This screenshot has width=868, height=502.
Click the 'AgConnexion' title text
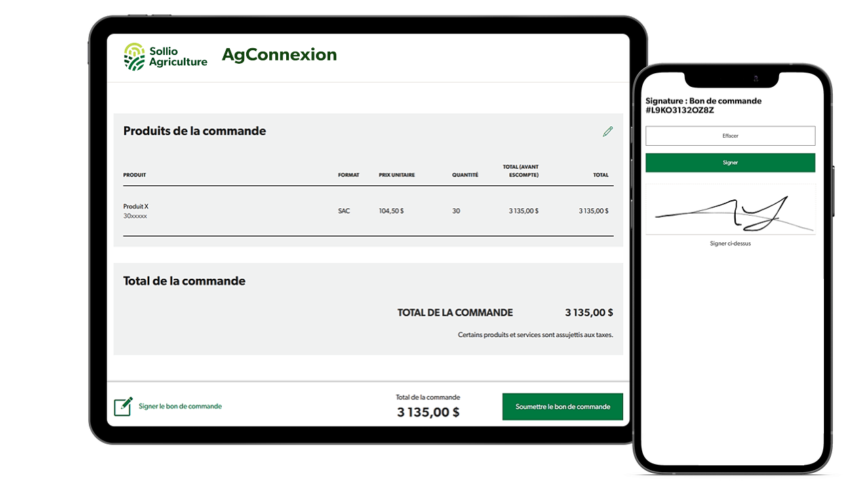[279, 55]
